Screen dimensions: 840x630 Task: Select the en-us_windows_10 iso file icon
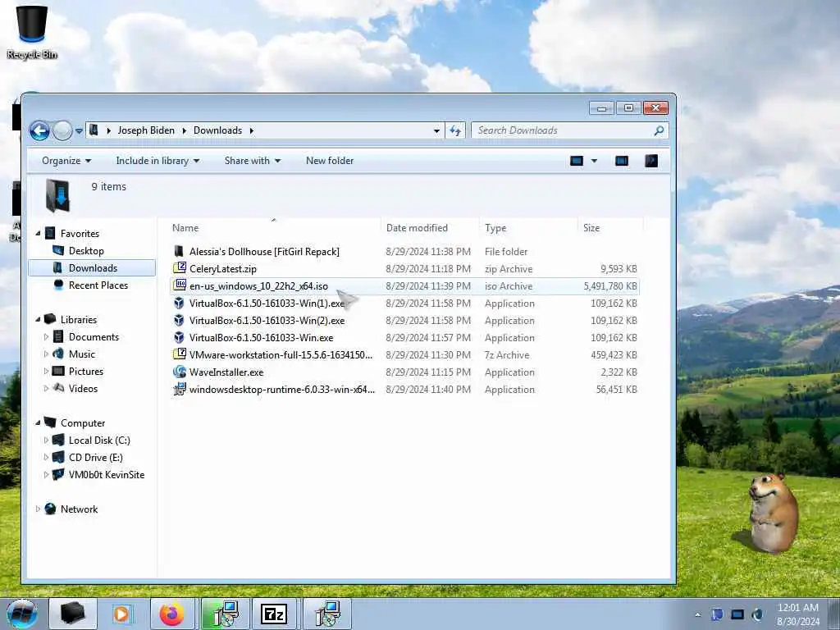(x=179, y=285)
